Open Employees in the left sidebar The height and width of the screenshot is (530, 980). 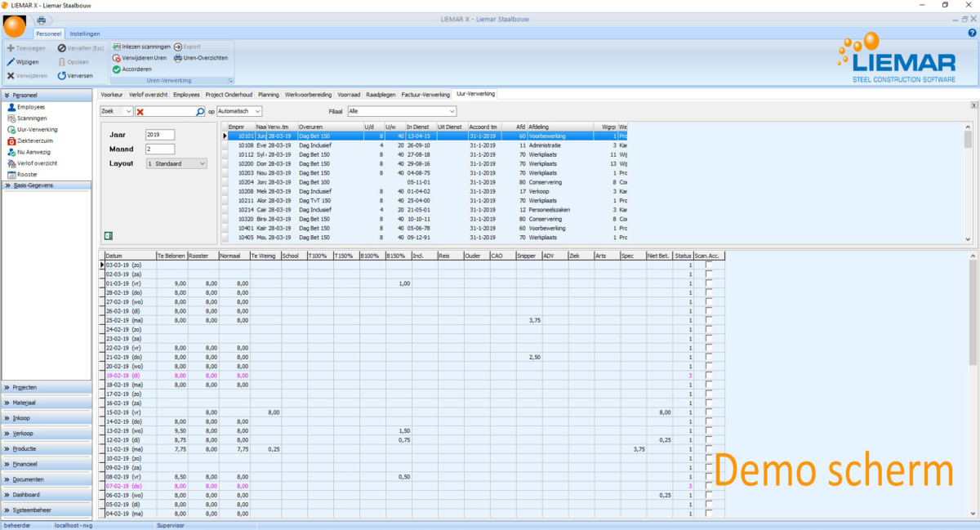pos(25,107)
